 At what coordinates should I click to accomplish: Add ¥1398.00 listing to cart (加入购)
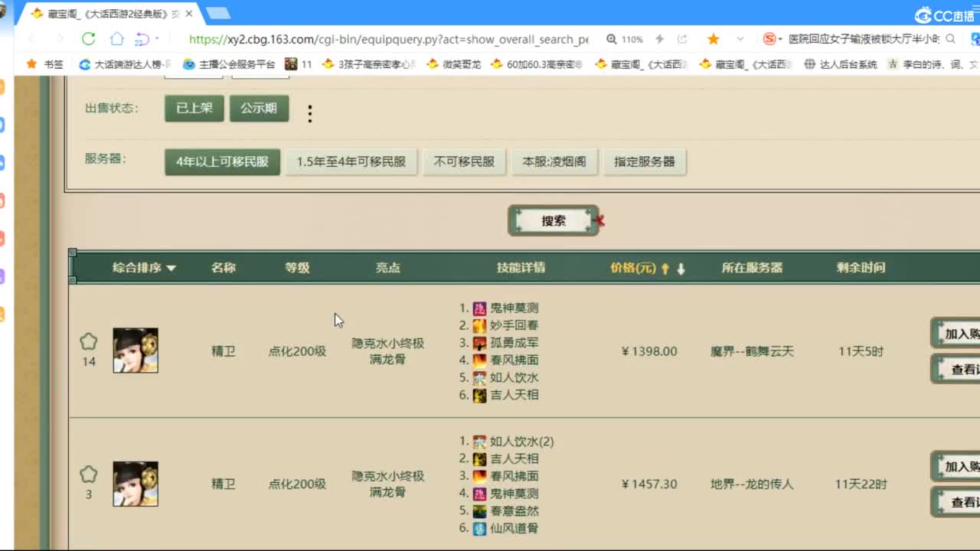click(x=955, y=334)
